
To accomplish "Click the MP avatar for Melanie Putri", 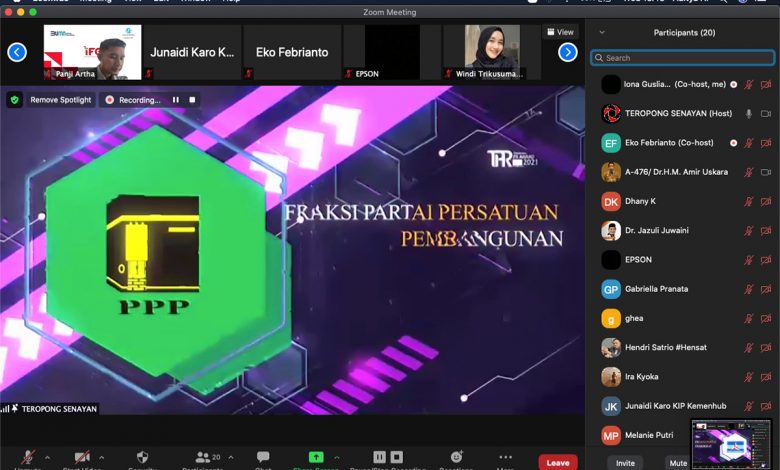I will coord(611,436).
